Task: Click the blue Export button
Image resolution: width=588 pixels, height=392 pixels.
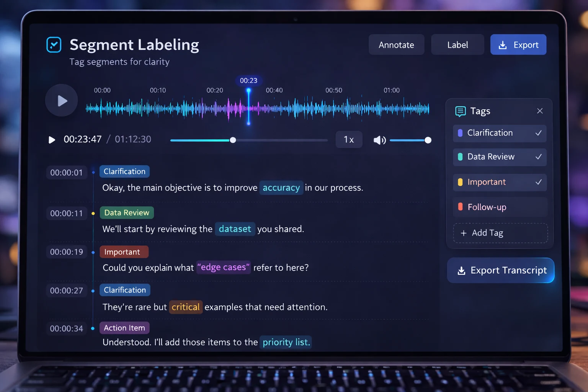Action: tap(518, 45)
